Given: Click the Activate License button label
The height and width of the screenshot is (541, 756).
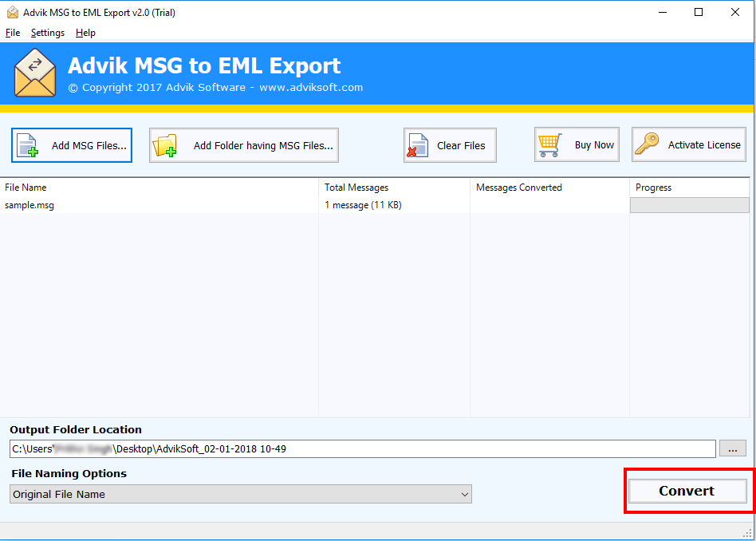Looking at the screenshot, I should coord(704,144).
